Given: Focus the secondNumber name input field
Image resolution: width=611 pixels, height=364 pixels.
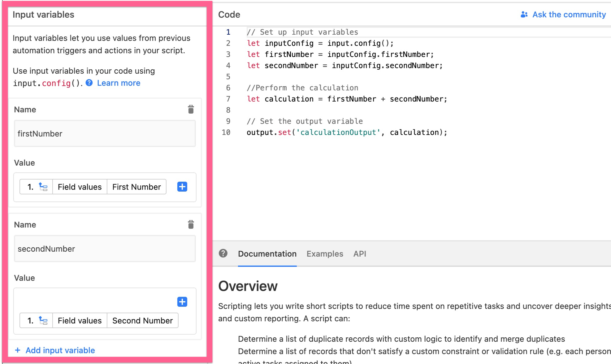Looking at the screenshot, I should click(105, 249).
